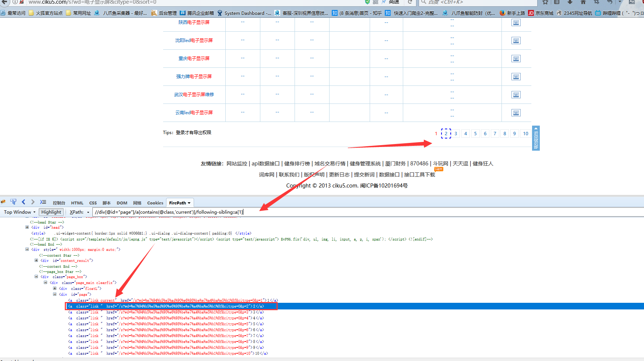Open the 沈阳led电子显示屏 keyword link
The width and height of the screenshot is (644, 361).
(x=194, y=41)
